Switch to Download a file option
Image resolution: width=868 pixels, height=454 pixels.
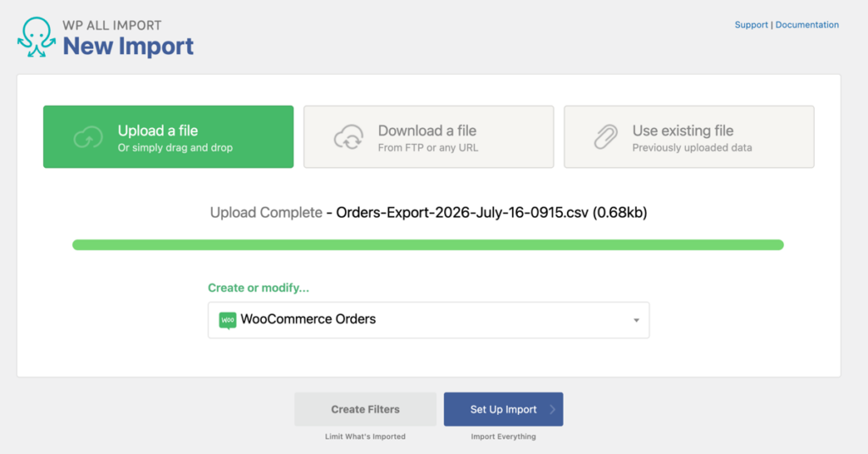428,136
